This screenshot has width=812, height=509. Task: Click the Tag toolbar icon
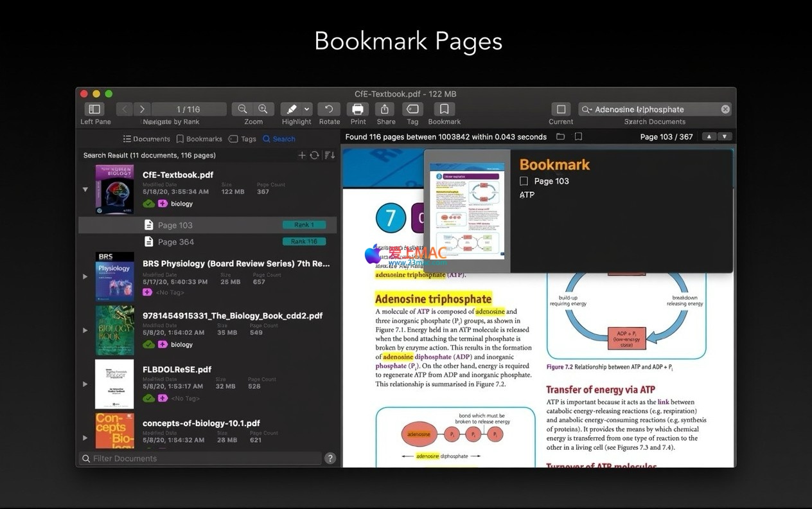pos(412,109)
